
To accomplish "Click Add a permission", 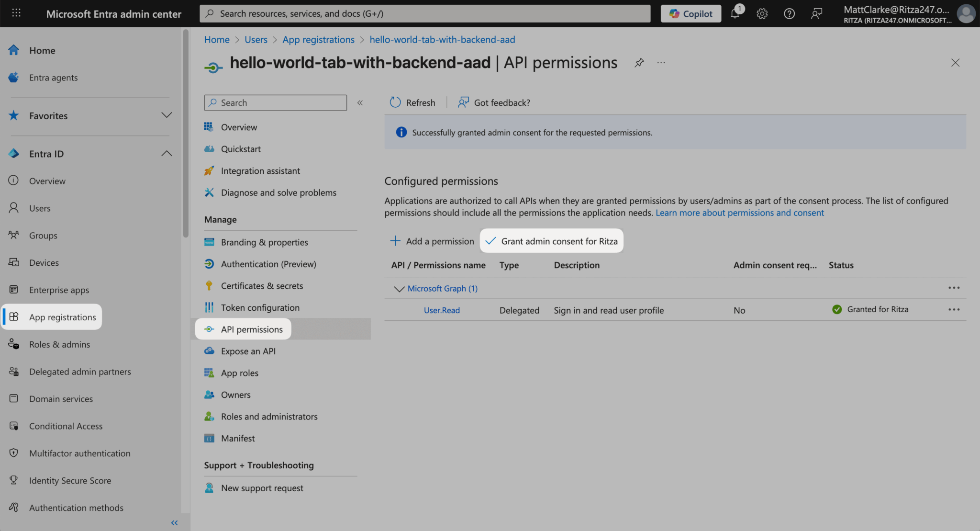I will pyautogui.click(x=432, y=241).
